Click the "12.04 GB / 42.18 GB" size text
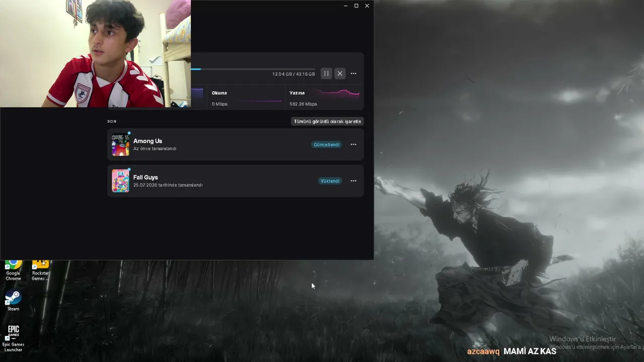 (x=293, y=74)
